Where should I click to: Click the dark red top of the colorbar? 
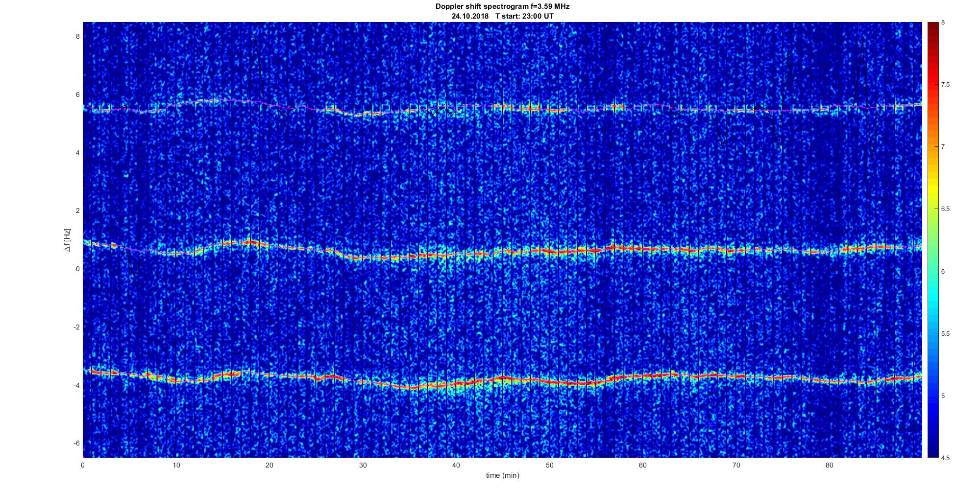pyautogui.click(x=932, y=25)
